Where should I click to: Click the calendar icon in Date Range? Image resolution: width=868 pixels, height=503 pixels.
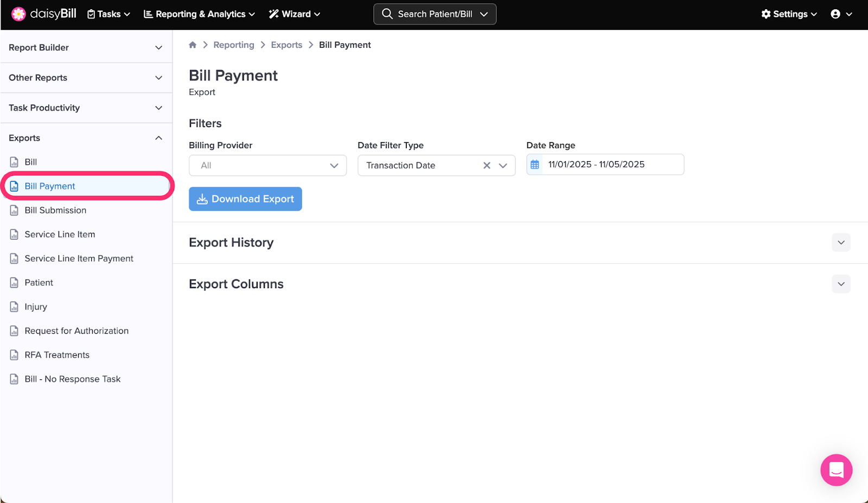[x=535, y=164]
